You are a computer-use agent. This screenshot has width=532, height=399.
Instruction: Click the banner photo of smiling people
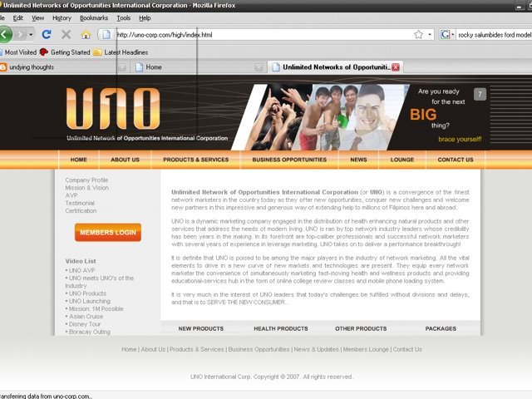(x=319, y=117)
